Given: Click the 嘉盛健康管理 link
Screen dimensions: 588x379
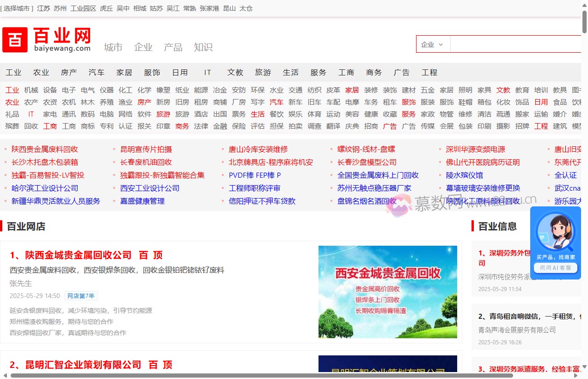Looking at the screenshot, I should 142,201.
